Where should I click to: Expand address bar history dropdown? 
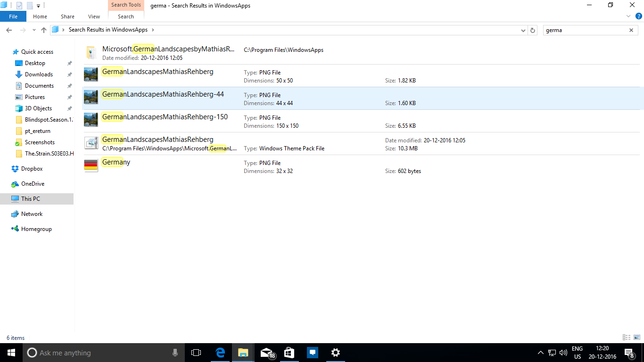pyautogui.click(x=523, y=30)
